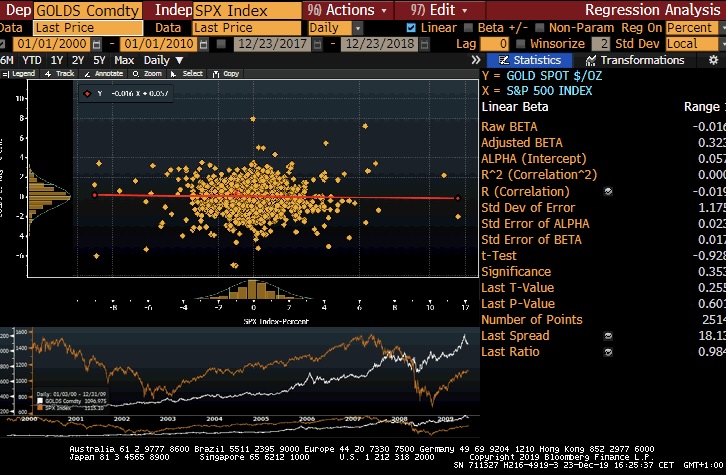Select the YTD time range
The image size is (726, 475).
tap(32, 60)
